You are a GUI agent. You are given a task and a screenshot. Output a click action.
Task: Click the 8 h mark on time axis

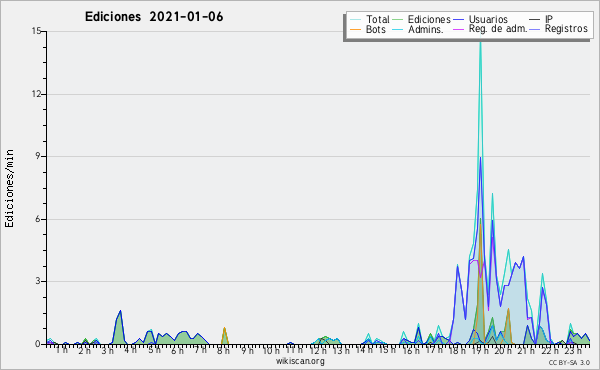click(223, 350)
